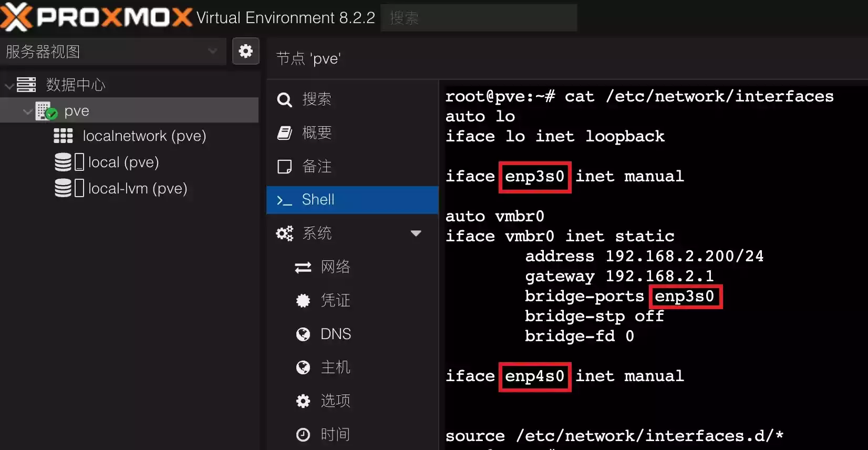This screenshot has height=450, width=868.
Task: Click the 概要 book icon
Action: point(284,133)
